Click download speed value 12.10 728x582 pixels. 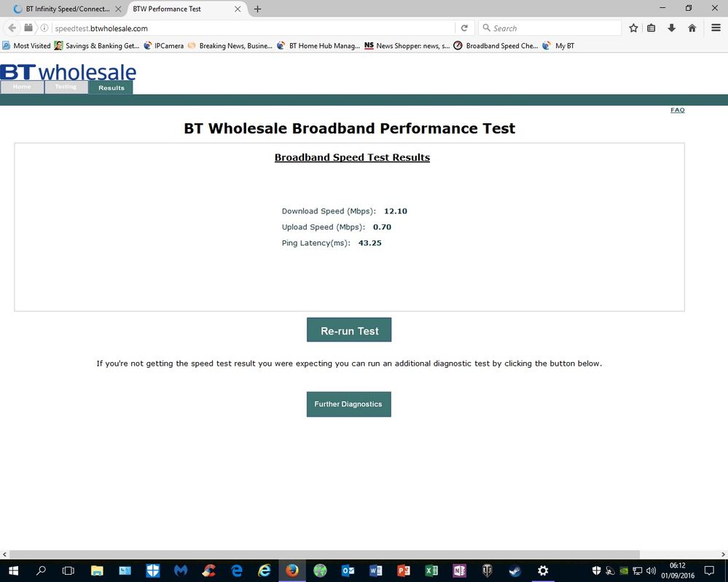point(396,211)
